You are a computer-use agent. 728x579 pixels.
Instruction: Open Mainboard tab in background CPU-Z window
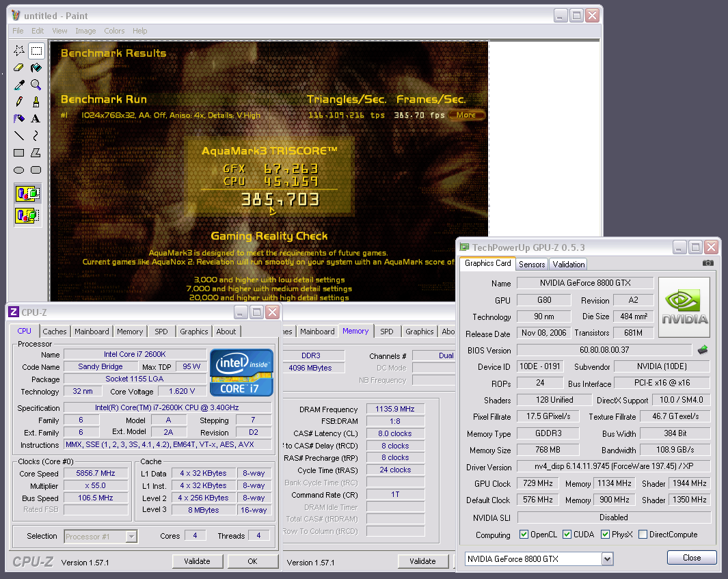317,332
